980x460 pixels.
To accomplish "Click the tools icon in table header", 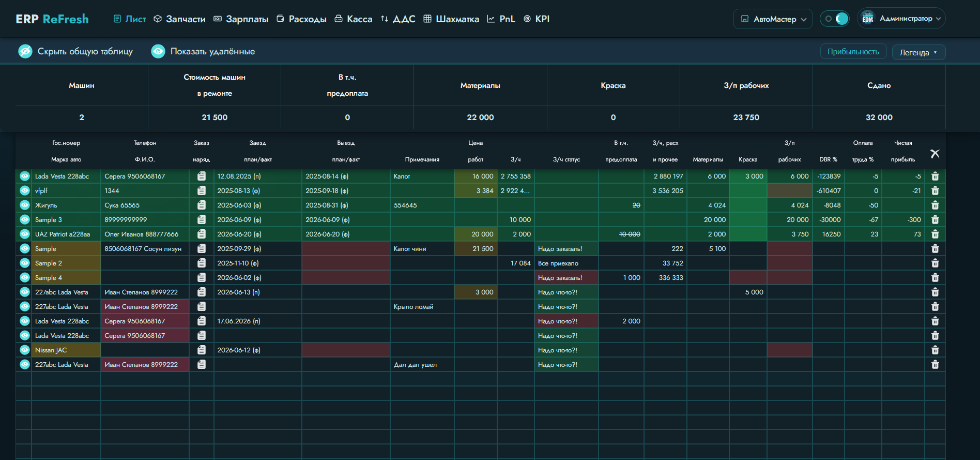I will [x=935, y=154].
